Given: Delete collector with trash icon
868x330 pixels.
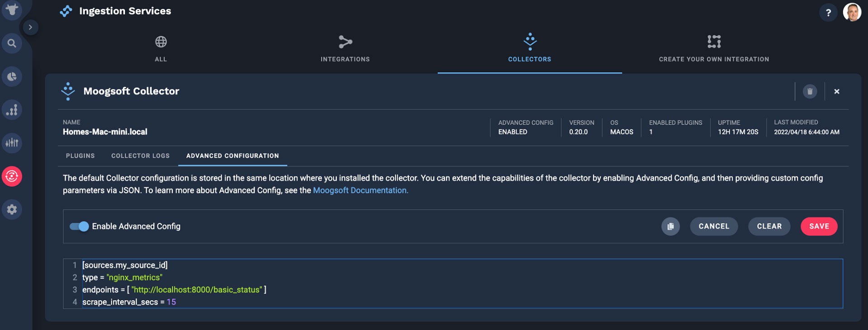Looking at the screenshot, I should click(810, 92).
